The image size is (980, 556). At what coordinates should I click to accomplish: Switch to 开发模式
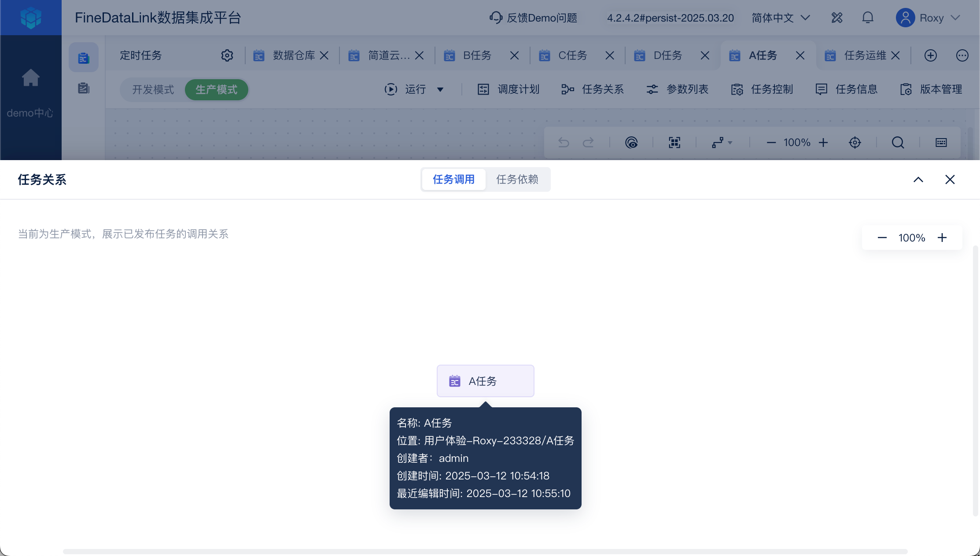tap(153, 90)
